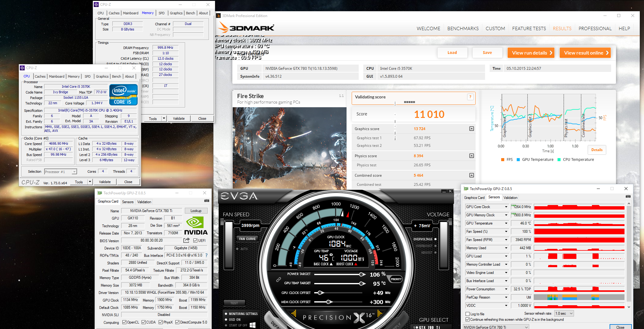Screen dimensions: 644x329
Task: Open the GPU Core Clock sensor dropdown
Action: click(x=506, y=207)
